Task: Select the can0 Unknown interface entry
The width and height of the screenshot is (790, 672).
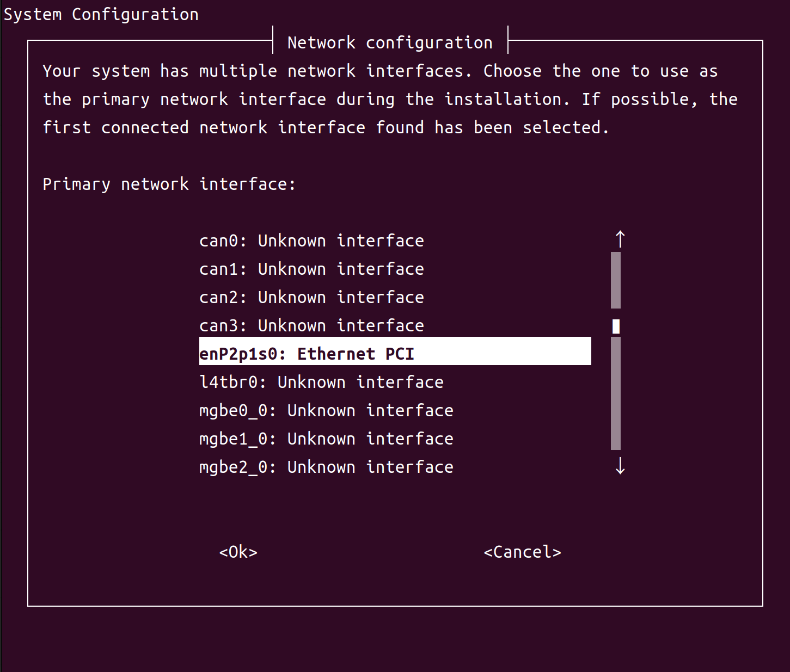Action: click(311, 241)
